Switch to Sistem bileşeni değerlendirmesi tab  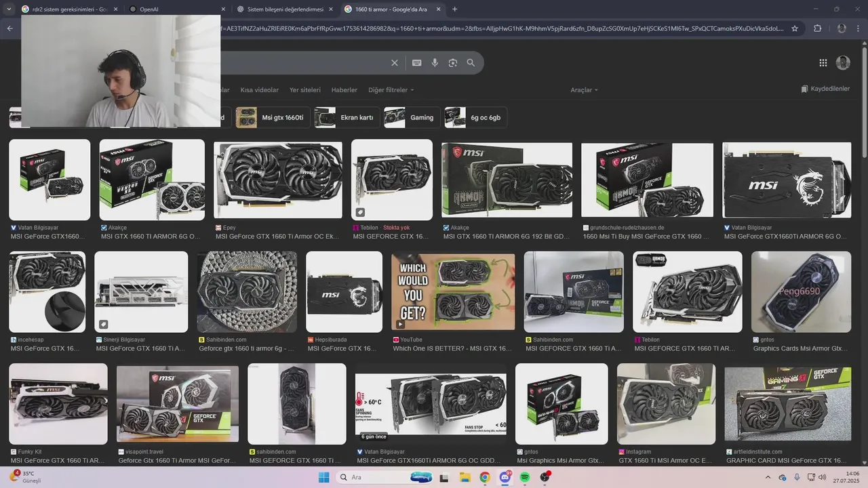click(285, 9)
